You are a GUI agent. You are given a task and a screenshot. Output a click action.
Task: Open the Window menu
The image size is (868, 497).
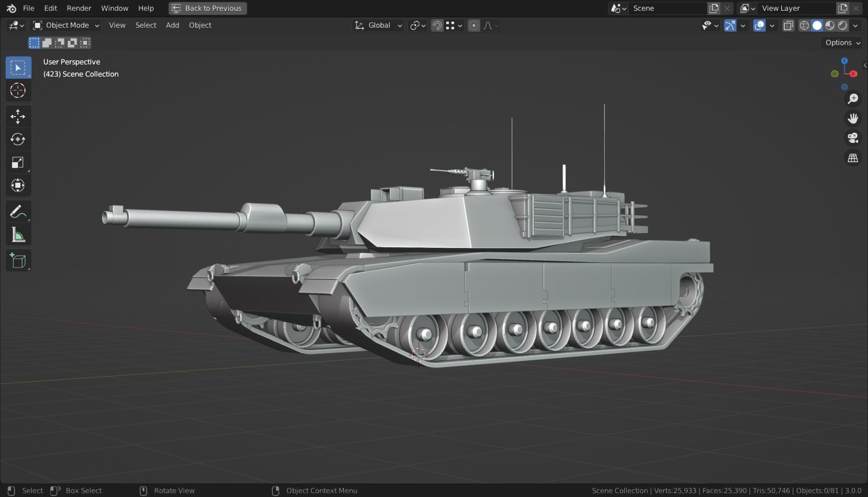tap(115, 8)
